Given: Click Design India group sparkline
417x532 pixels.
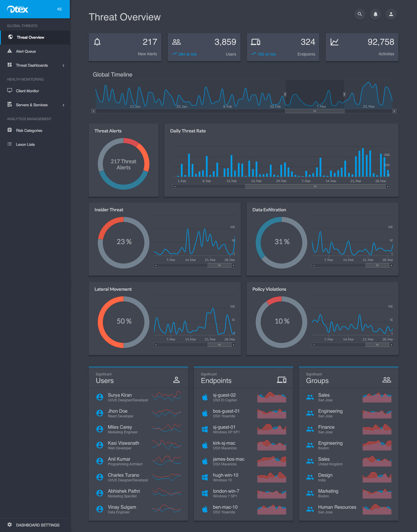Looking at the screenshot, I should 377,477.
